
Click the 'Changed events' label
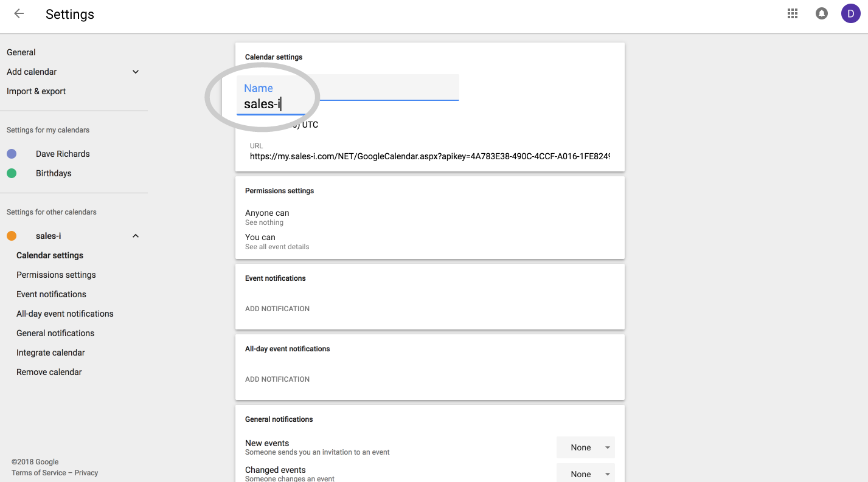[x=276, y=470]
